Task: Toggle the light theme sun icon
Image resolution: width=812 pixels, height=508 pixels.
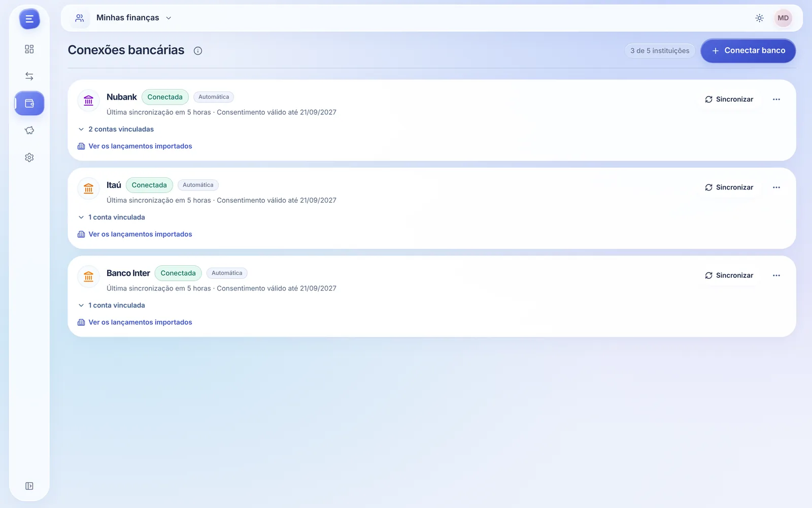Action: coord(759,18)
